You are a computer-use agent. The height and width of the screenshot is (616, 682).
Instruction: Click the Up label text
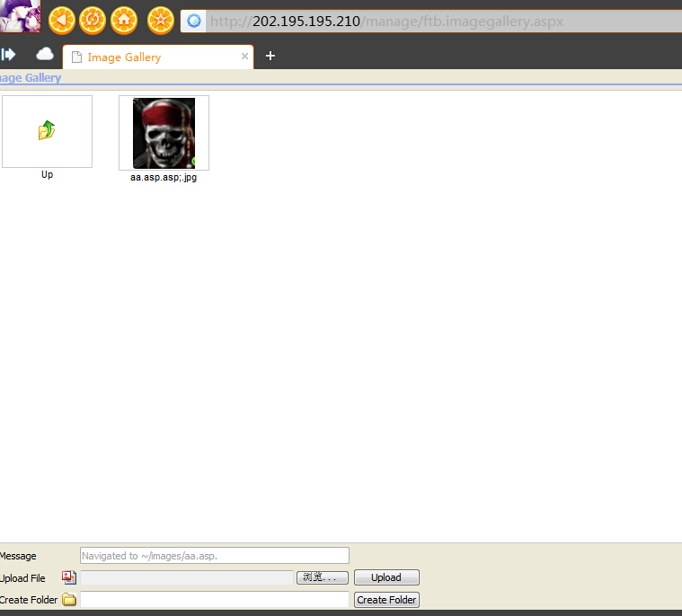tap(47, 174)
